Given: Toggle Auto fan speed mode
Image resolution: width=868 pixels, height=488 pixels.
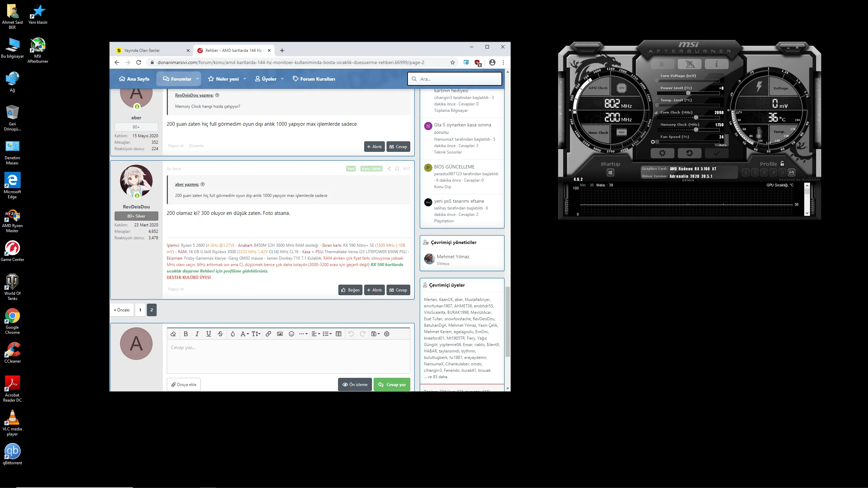Looking at the screenshot, I should point(723,145).
